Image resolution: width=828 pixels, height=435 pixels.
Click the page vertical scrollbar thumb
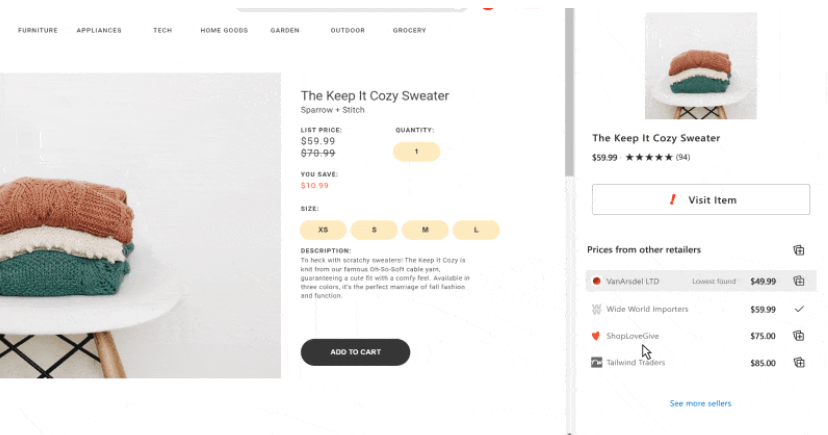569,92
